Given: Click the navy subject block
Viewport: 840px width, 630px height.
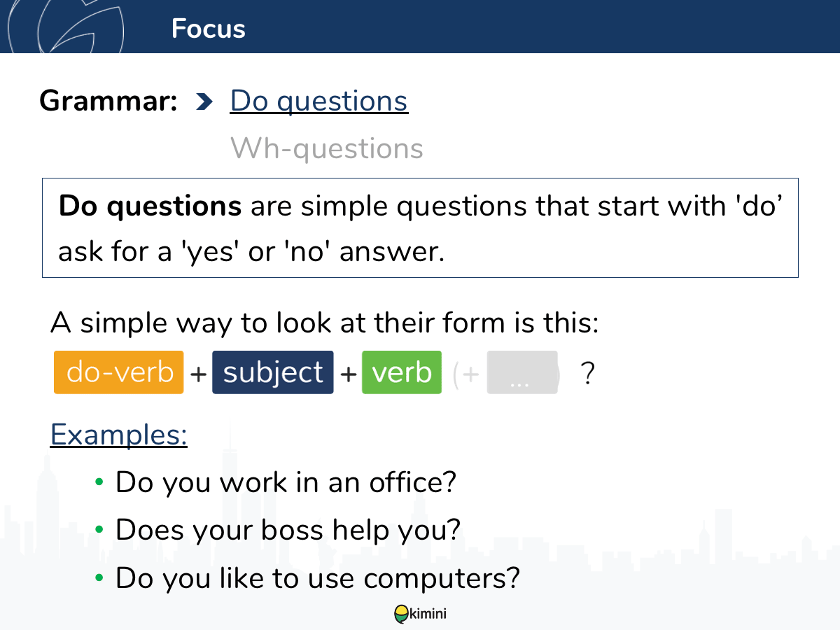Looking at the screenshot, I should coord(273,372).
